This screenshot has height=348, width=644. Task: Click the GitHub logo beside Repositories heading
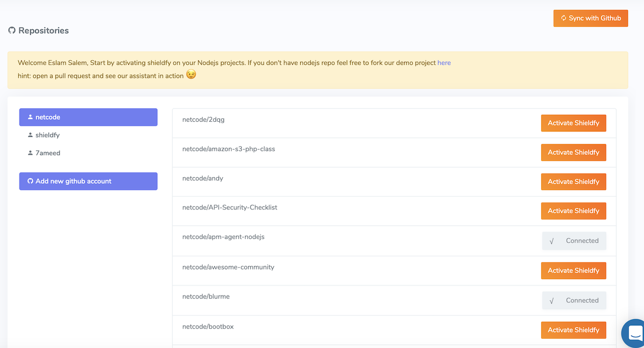pos(12,31)
